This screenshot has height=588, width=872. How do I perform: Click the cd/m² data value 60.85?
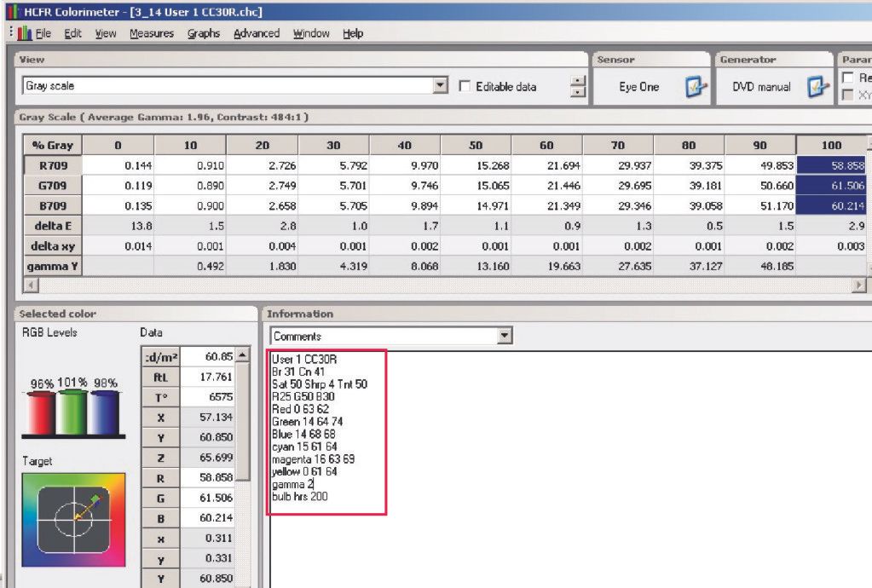(208, 356)
